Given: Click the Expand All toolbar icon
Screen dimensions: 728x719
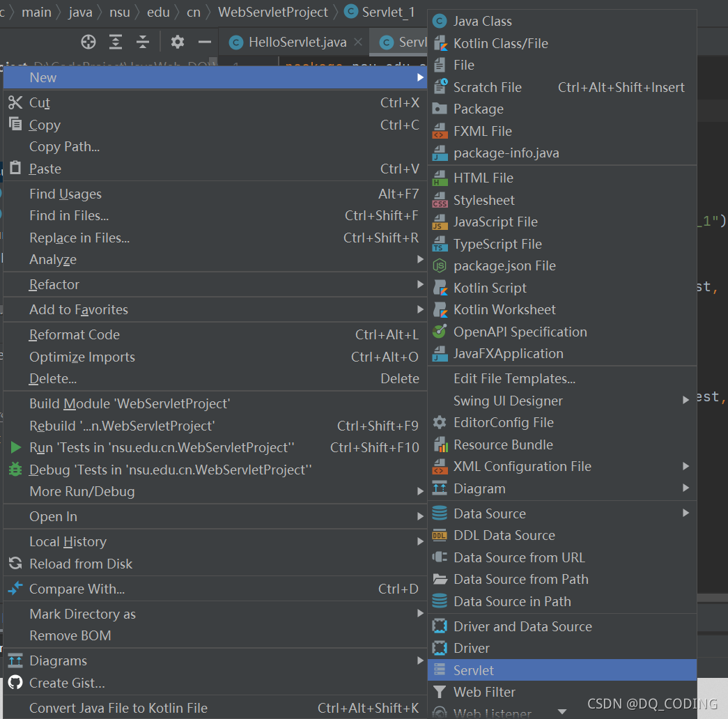Looking at the screenshot, I should click(x=115, y=42).
